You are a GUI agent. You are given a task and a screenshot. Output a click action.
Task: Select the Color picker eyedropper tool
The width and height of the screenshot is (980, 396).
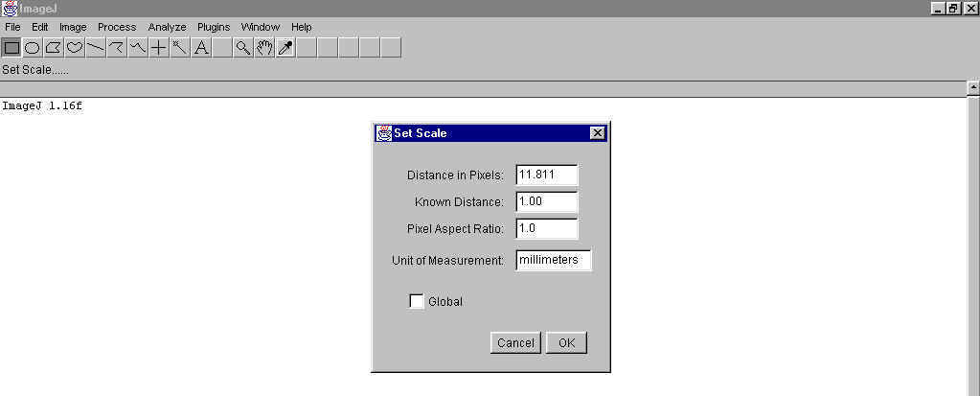[x=285, y=48]
